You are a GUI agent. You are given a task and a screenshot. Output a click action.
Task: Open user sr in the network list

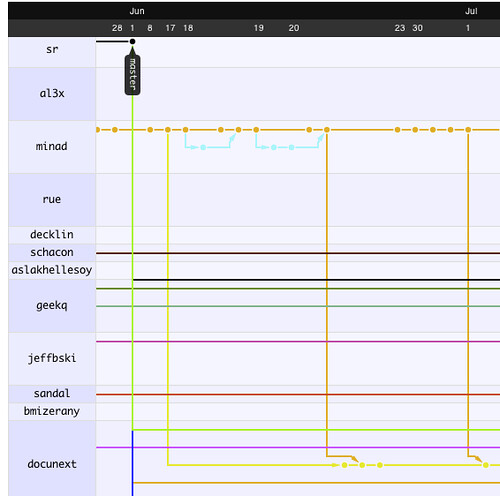(52, 50)
